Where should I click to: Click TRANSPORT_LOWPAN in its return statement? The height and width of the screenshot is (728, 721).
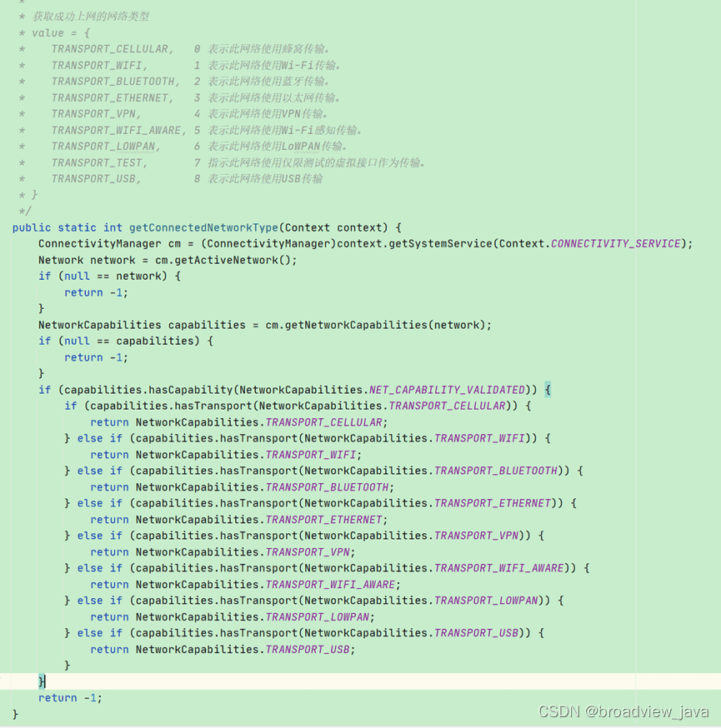coord(318,617)
